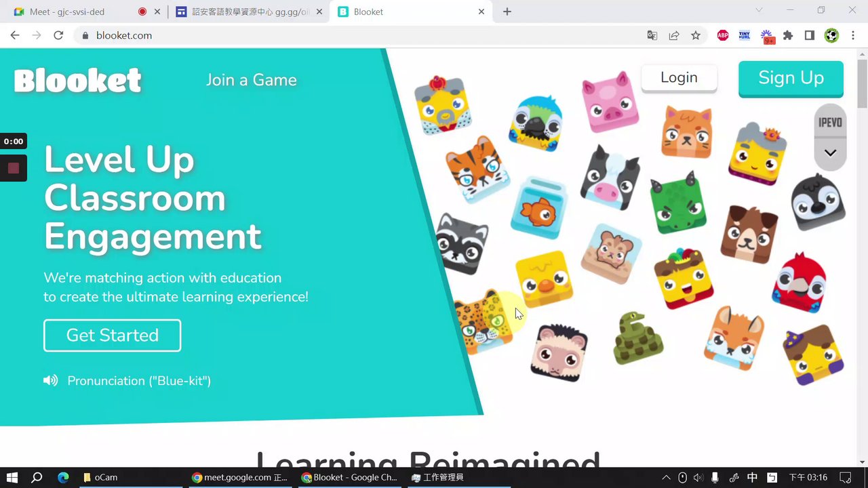The width and height of the screenshot is (868, 488).
Task: Click the Sign Up button
Action: click(x=791, y=78)
